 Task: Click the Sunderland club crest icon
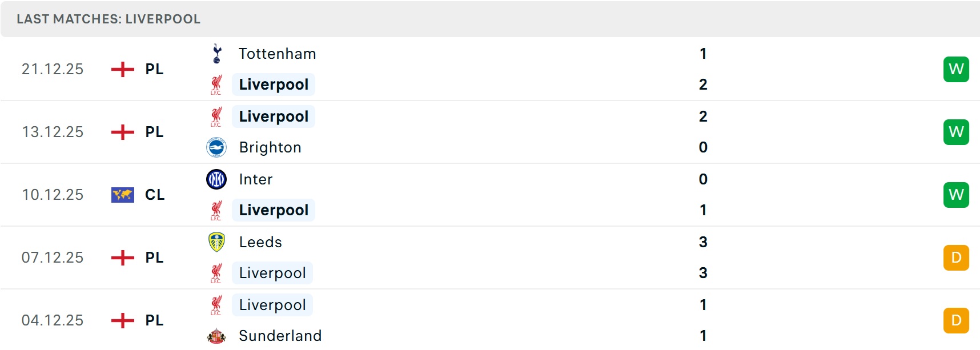tap(216, 336)
